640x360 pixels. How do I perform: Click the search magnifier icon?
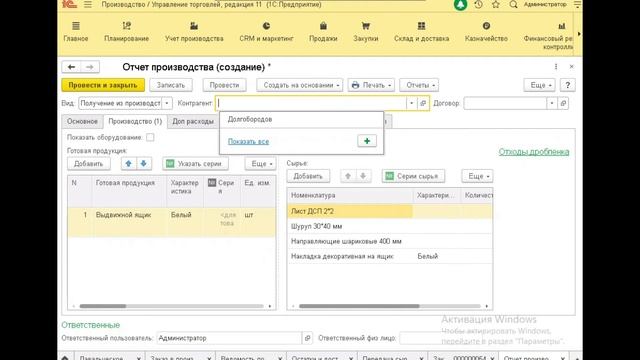tap(513, 4)
